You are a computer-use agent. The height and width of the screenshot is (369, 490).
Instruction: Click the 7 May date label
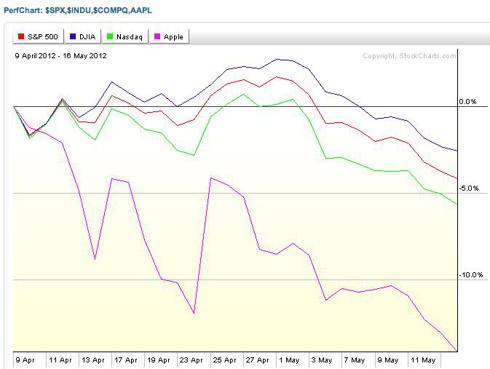coord(354,360)
